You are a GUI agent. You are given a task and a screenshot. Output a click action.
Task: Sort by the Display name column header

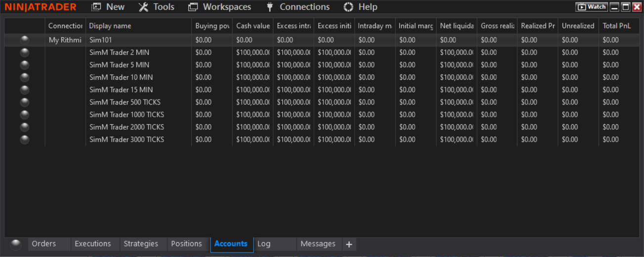coord(110,26)
